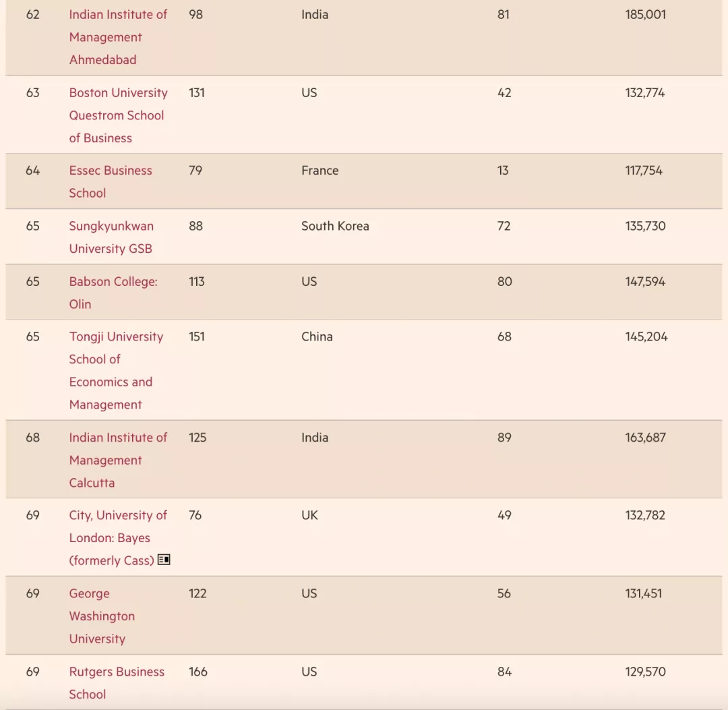Click the profile icon beside Bayes (formerly Cass)
This screenshot has height=710, width=728.
click(164, 560)
